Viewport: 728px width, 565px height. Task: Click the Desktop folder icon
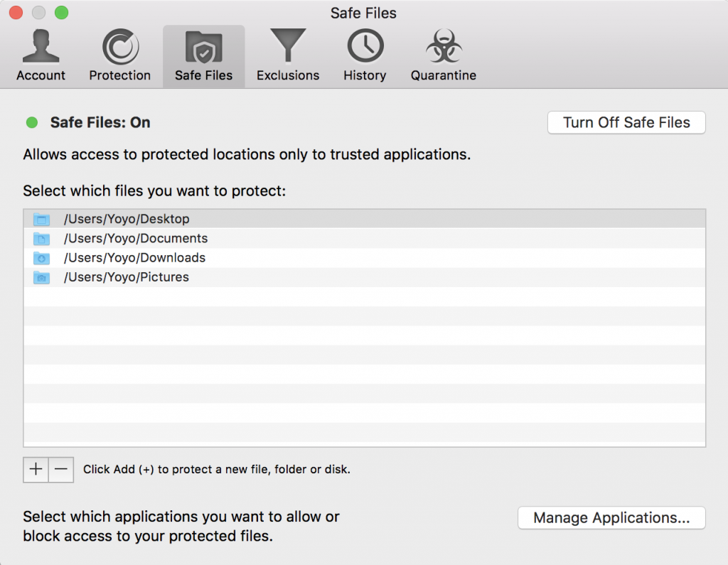coord(41,219)
